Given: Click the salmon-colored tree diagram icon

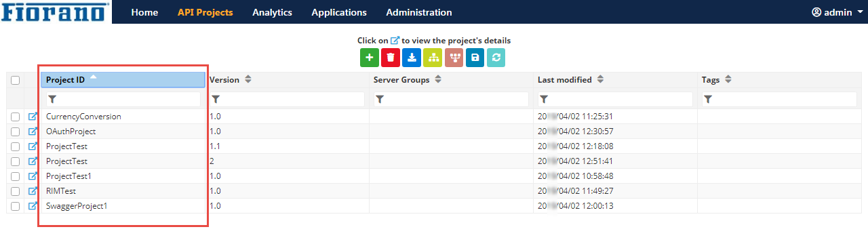Looking at the screenshot, I should (454, 58).
